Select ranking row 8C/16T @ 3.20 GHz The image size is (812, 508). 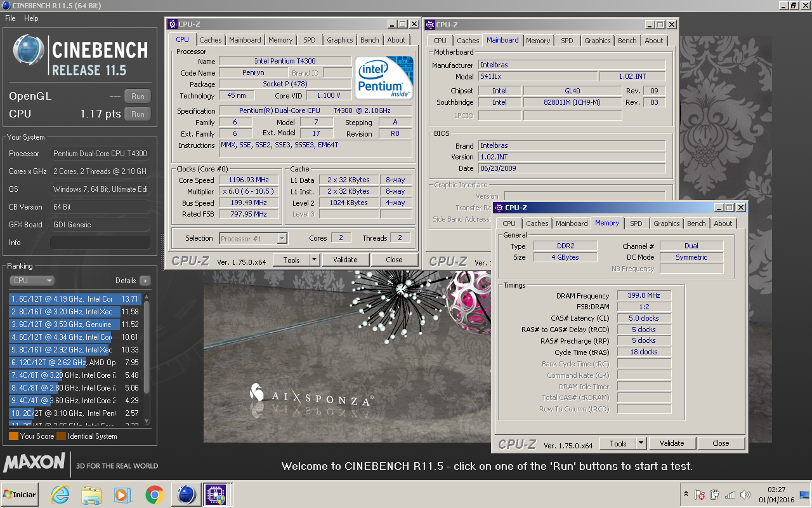[x=75, y=311]
